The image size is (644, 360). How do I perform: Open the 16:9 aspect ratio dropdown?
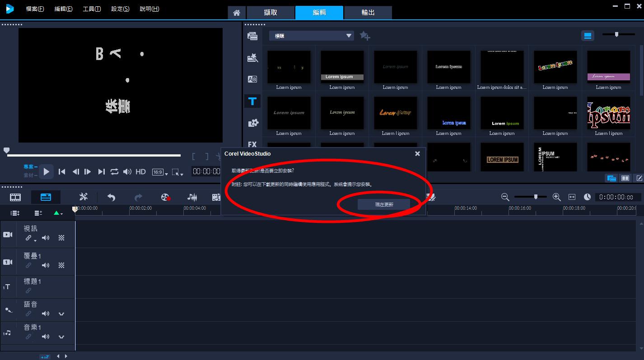159,172
